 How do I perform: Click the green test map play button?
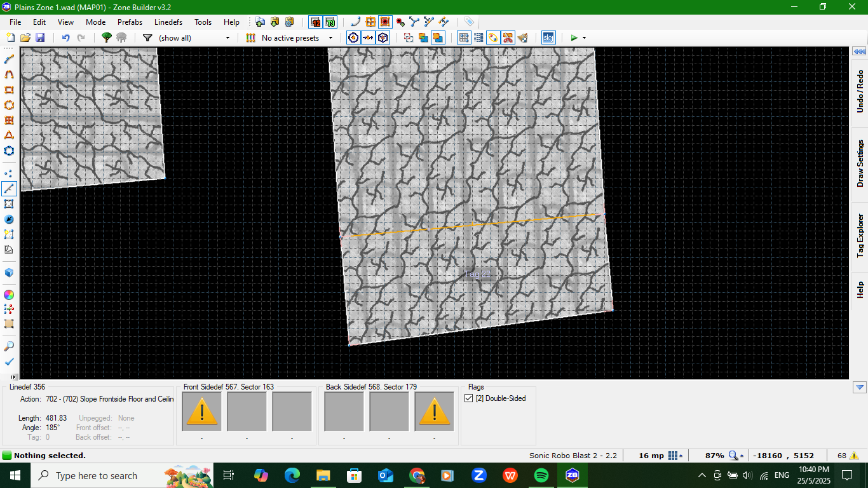click(x=574, y=38)
